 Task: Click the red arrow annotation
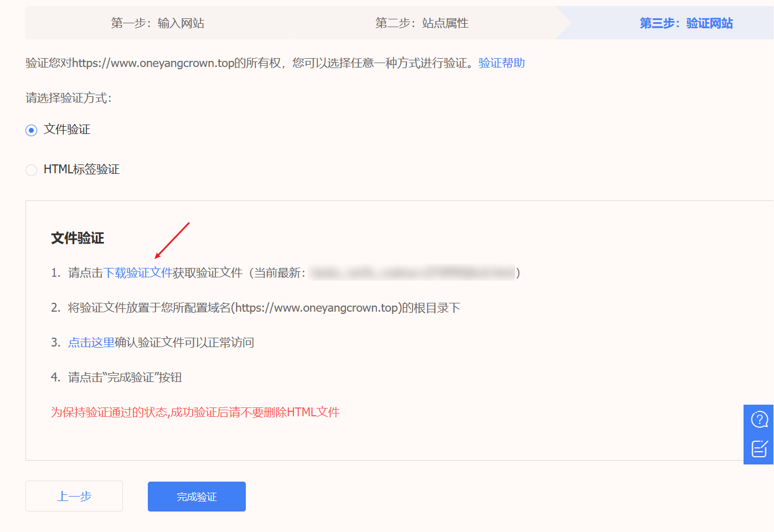[172, 240]
